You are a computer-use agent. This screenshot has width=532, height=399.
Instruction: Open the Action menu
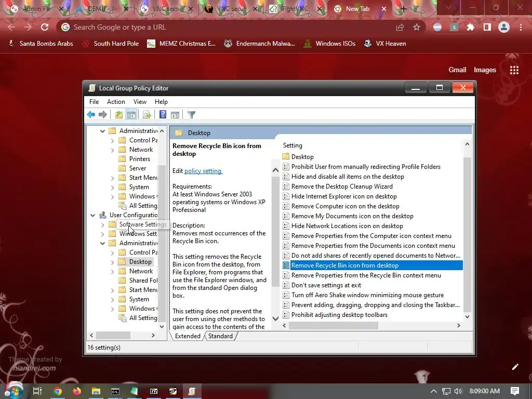[x=116, y=102]
